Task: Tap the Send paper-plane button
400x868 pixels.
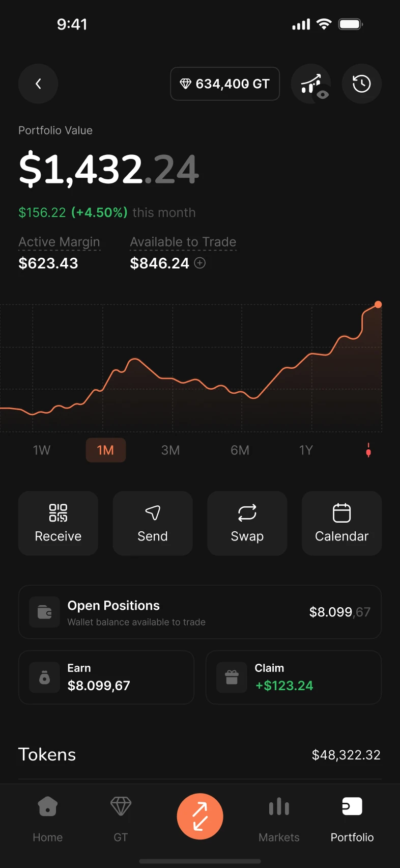Action: 153,523
